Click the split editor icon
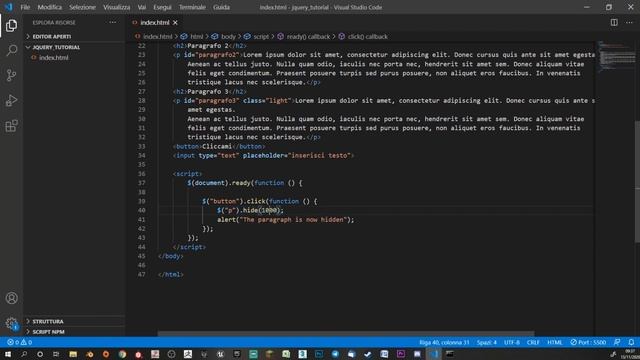640x360 pixels. click(614, 22)
